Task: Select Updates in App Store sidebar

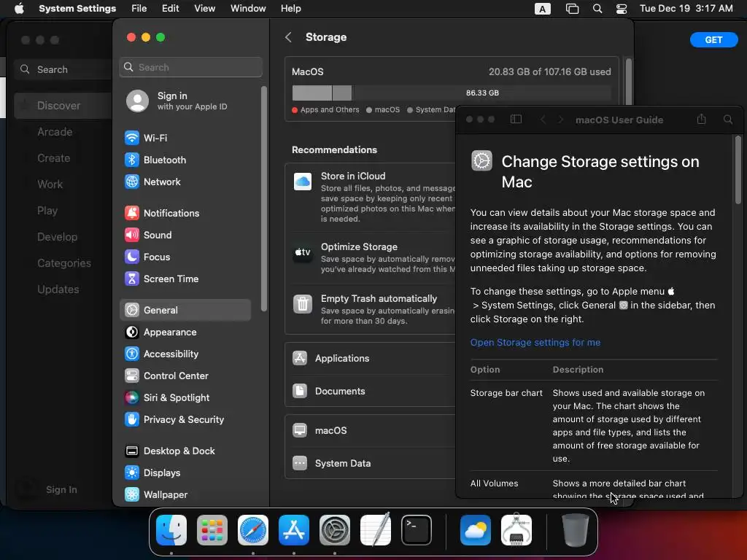Action: tap(58, 289)
